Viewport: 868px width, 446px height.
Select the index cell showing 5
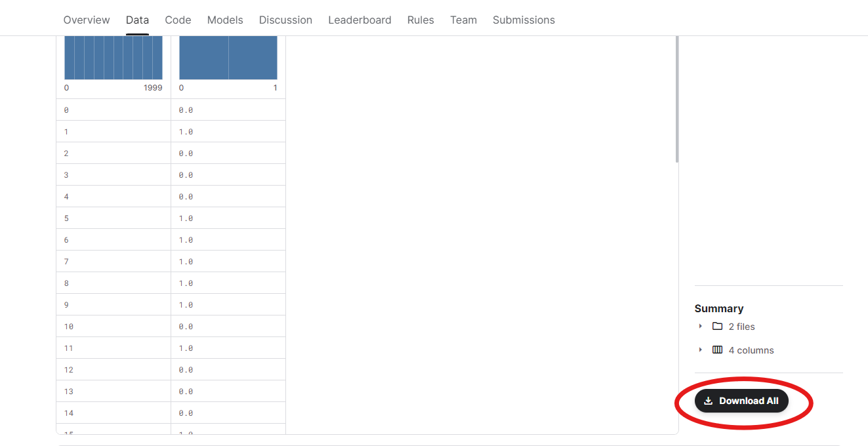pos(114,218)
